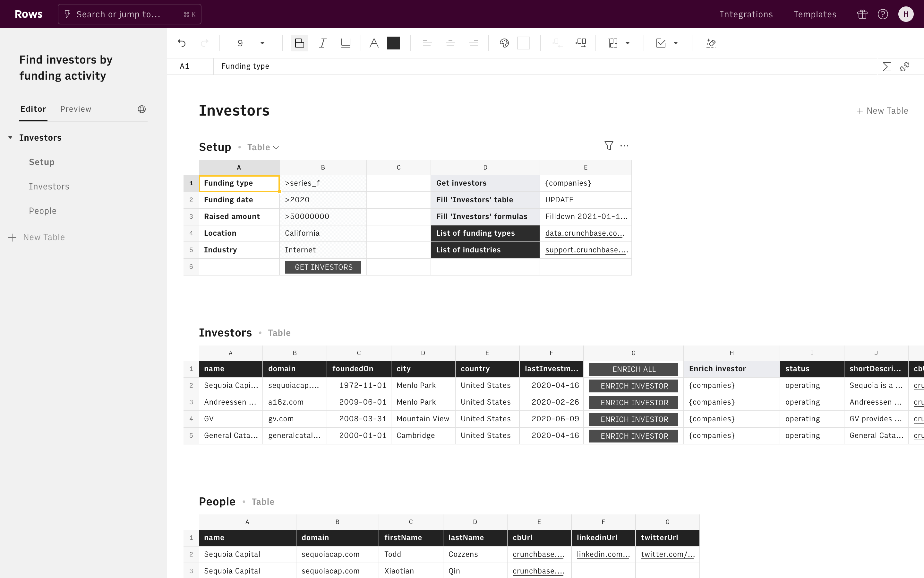Select cell containing California

click(323, 233)
